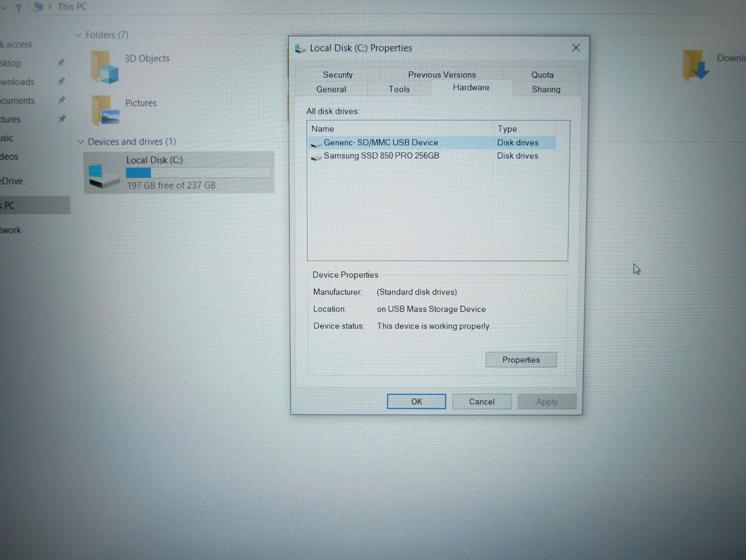
Task: Select Samsung SSD 850 PRO 256GB row
Action: (x=432, y=156)
